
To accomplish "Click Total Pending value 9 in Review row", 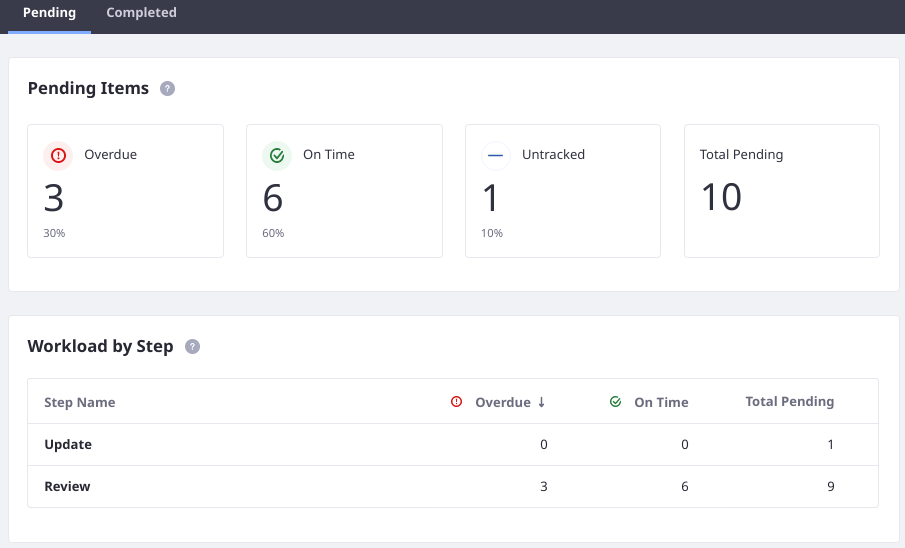I will tap(831, 486).
